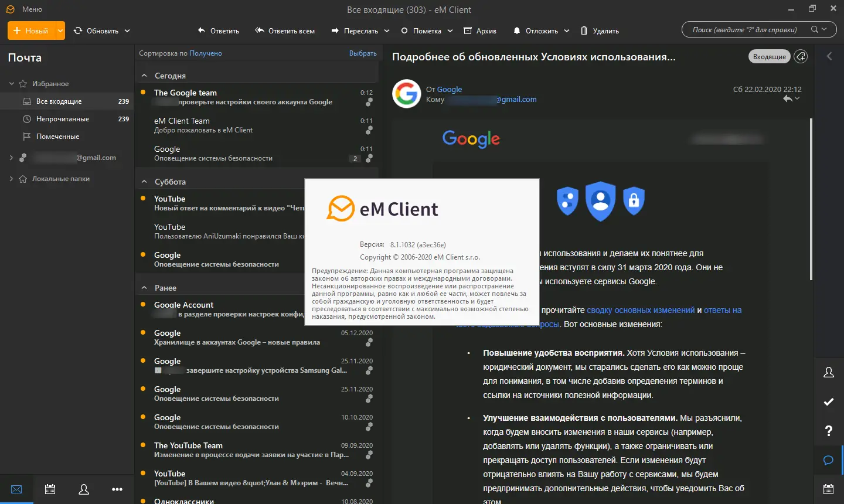Click Ответить всем in the toolbar
Viewport: 844px width, 504px height.
tap(285, 31)
